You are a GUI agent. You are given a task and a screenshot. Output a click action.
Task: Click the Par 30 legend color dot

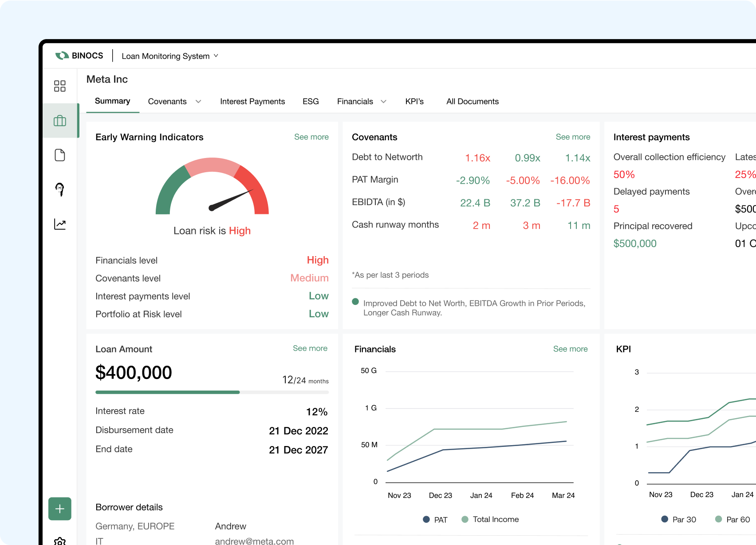(x=665, y=519)
